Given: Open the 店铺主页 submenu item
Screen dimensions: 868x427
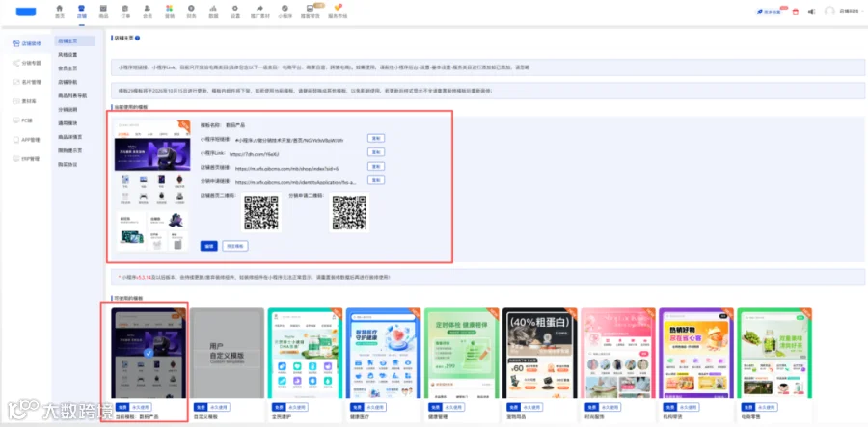Looking at the screenshot, I should (74, 40).
